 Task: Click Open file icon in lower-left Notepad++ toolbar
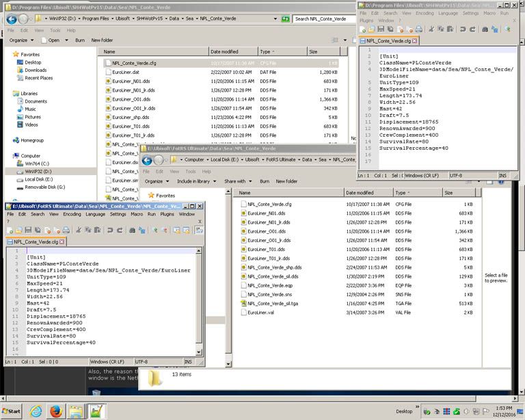[x=18, y=230]
